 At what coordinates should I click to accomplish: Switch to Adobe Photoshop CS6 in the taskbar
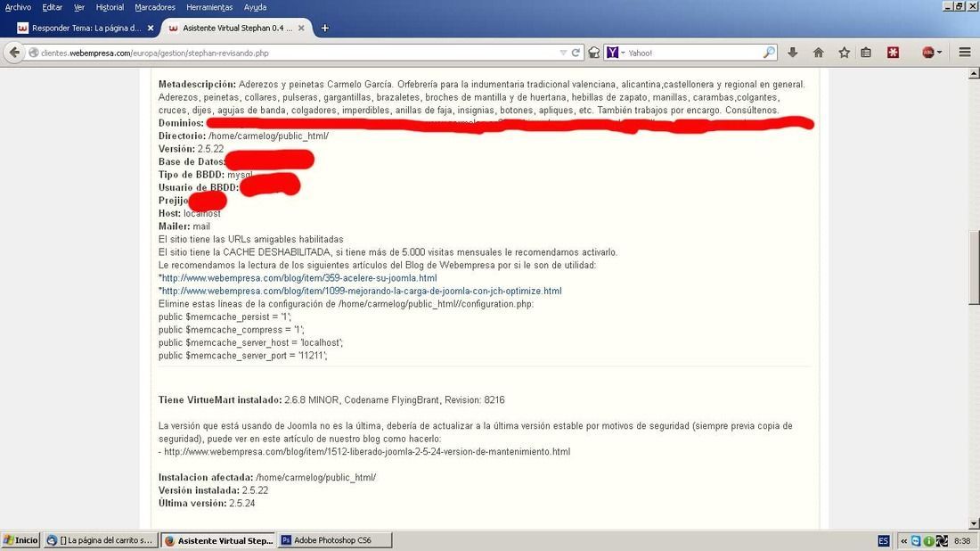click(x=335, y=540)
